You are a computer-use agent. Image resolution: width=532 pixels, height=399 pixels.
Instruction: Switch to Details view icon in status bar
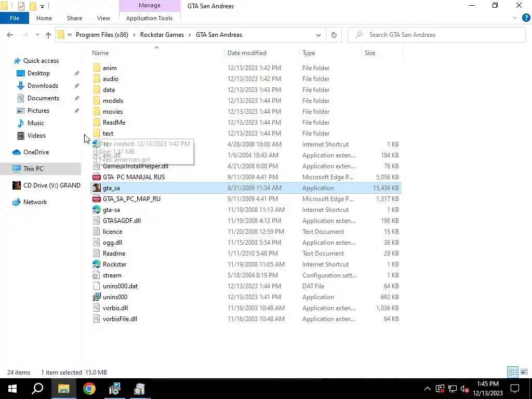tap(513, 372)
